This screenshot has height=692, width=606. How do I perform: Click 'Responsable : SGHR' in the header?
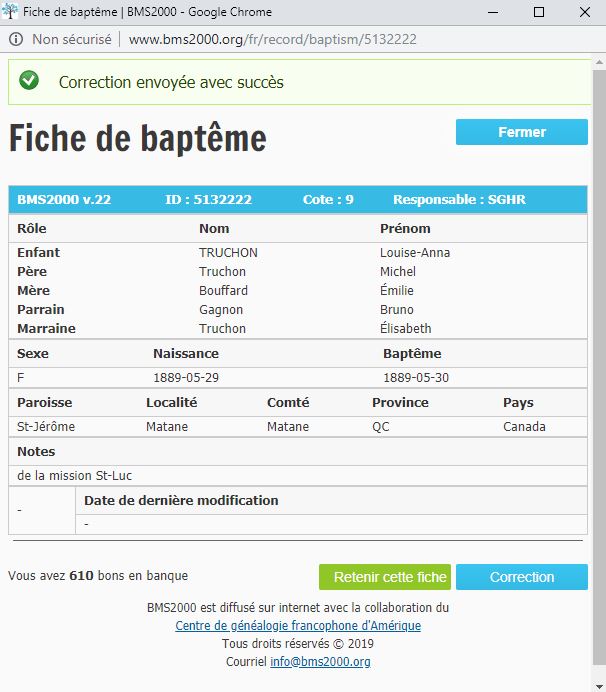459,199
